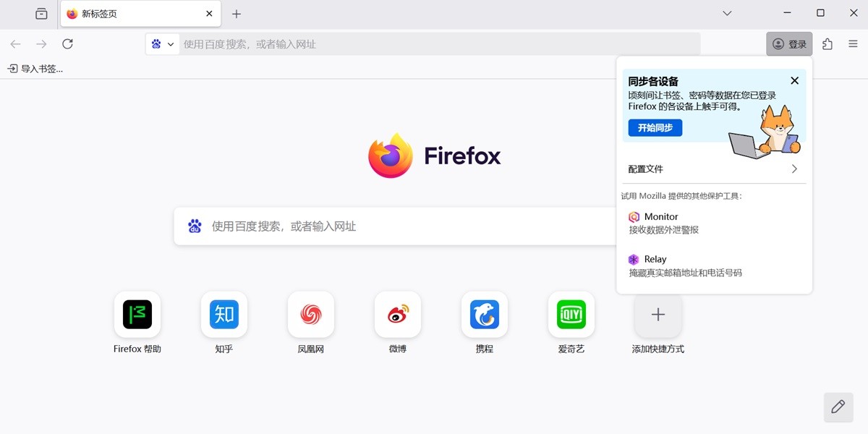Click the customize new tab pencil icon
868x434 pixels.
pyautogui.click(x=838, y=407)
